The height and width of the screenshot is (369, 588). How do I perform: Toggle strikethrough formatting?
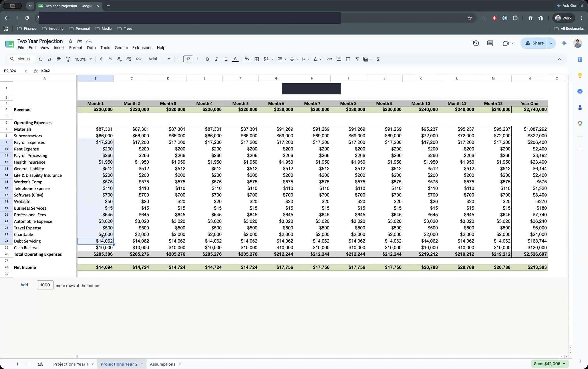tap(226, 59)
